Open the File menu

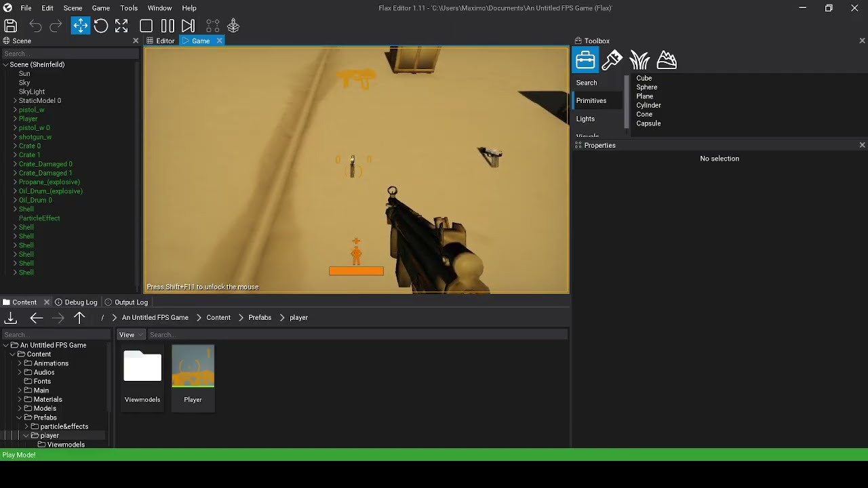(x=26, y=8)
